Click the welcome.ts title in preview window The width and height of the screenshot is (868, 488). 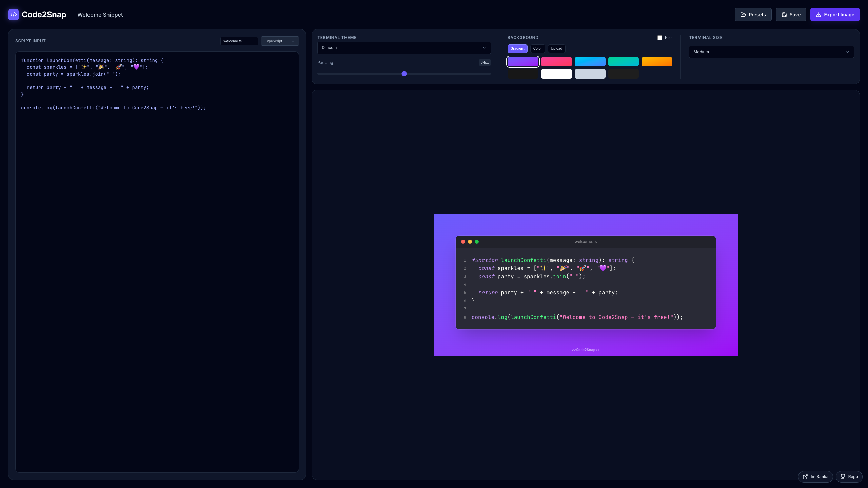click(586, 242)
